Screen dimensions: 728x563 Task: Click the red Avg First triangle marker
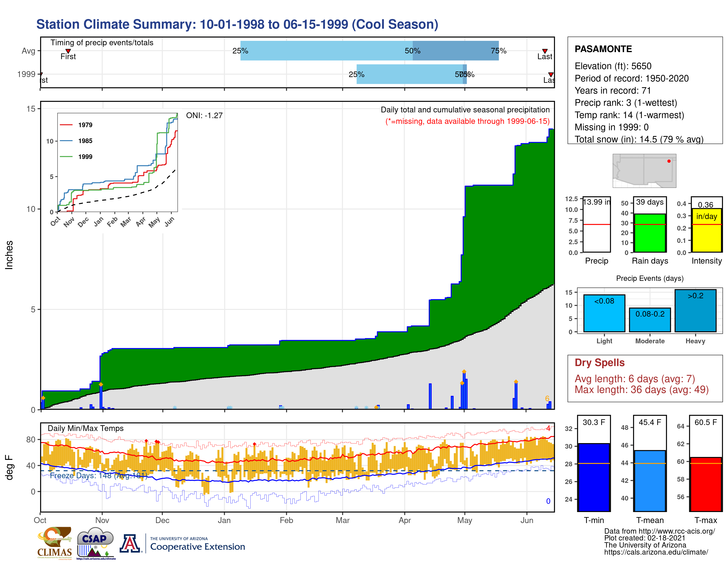click(x=68, y=51)
